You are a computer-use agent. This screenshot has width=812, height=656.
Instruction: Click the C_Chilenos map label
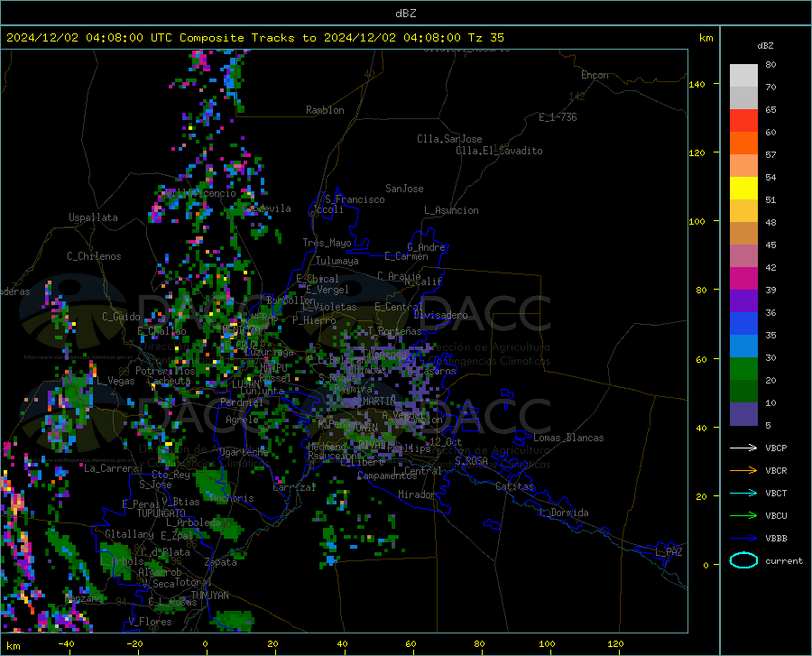point(94,256)
